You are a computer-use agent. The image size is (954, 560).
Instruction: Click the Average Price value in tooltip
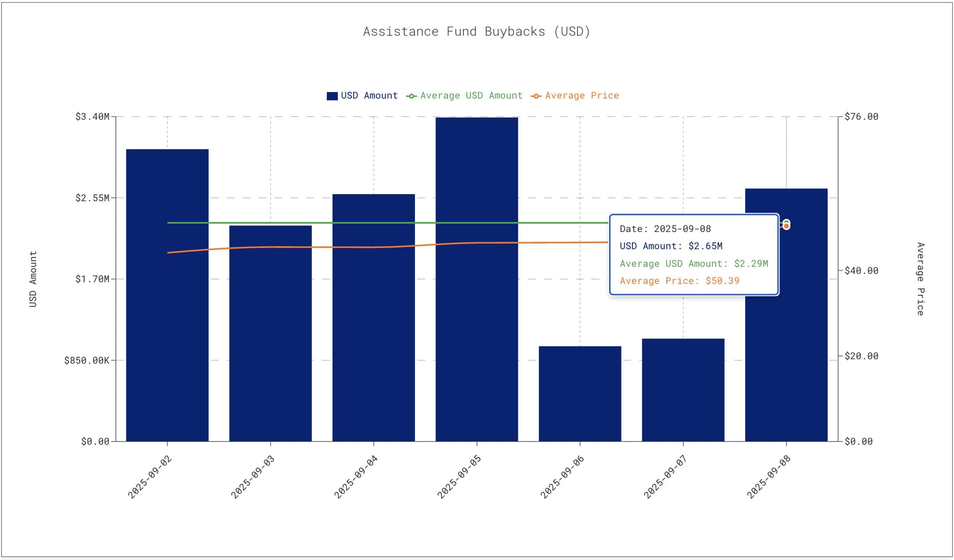click(722, 281)
